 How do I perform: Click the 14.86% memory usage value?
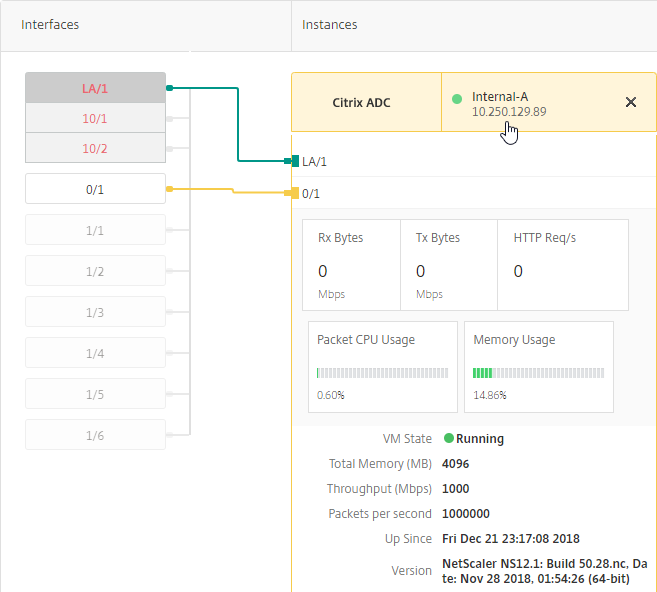click(490, 395)
